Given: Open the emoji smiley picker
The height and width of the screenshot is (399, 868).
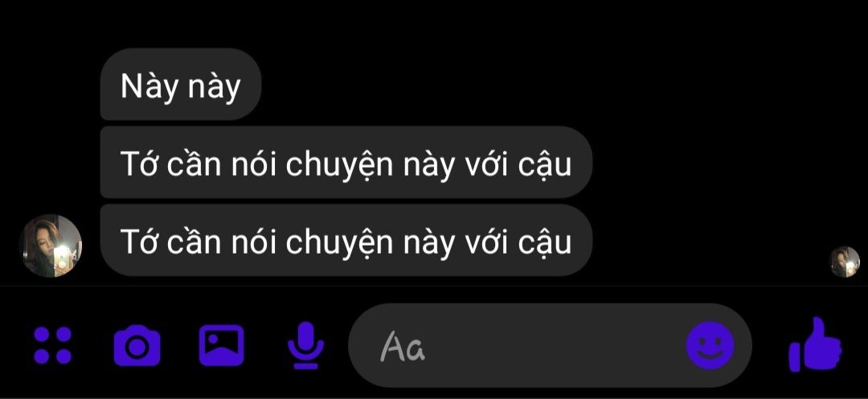Looking at the screenshot, I should (710, 346).
